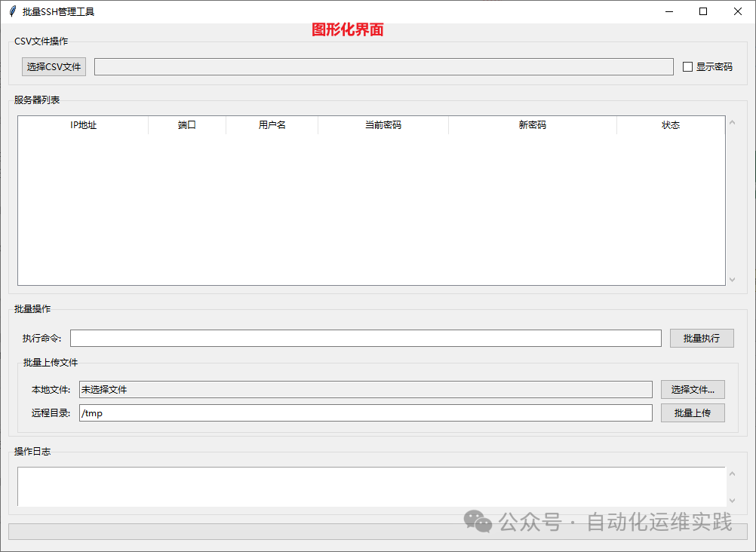Select the 状态 column header
Screen dimensions: 756x552
671,125
